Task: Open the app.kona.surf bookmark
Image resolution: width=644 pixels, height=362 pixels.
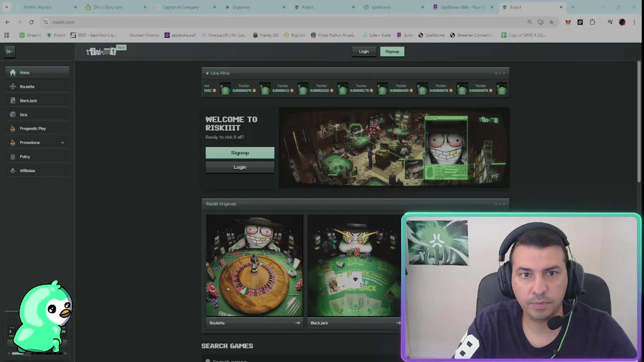Action: click(180, 35)
